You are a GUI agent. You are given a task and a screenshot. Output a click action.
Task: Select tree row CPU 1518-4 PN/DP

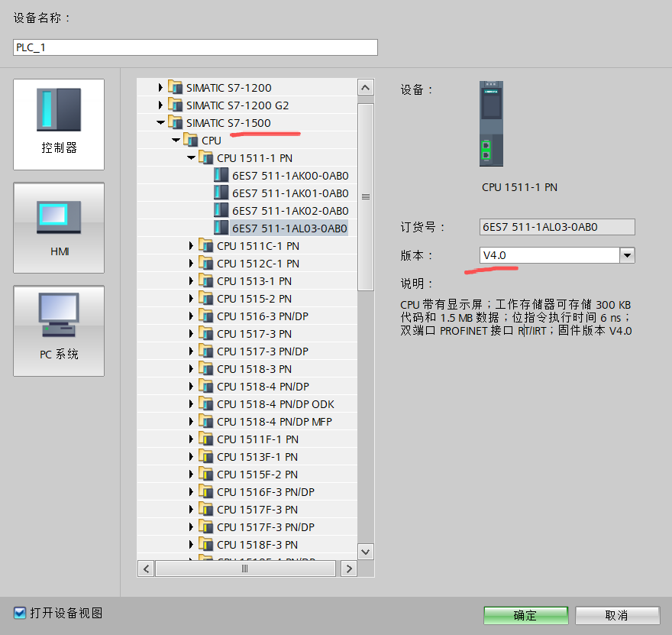tap(247, 387)
